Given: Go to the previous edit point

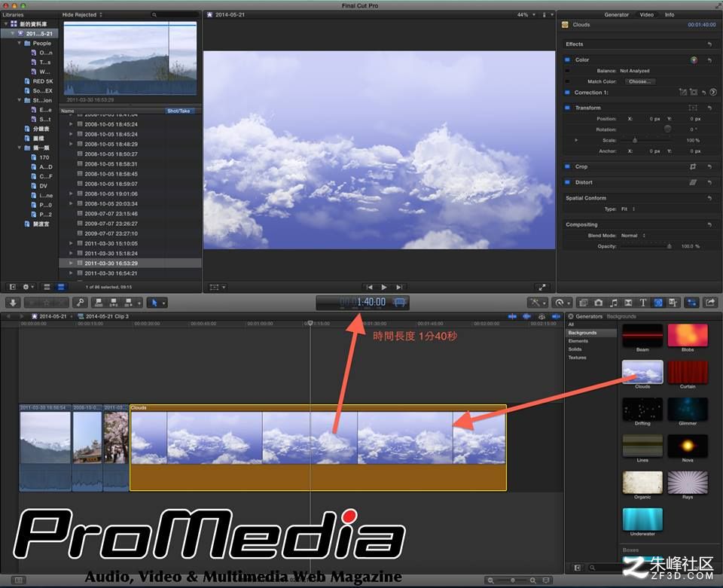Looking at the screenshot, I should click(369, 287).
